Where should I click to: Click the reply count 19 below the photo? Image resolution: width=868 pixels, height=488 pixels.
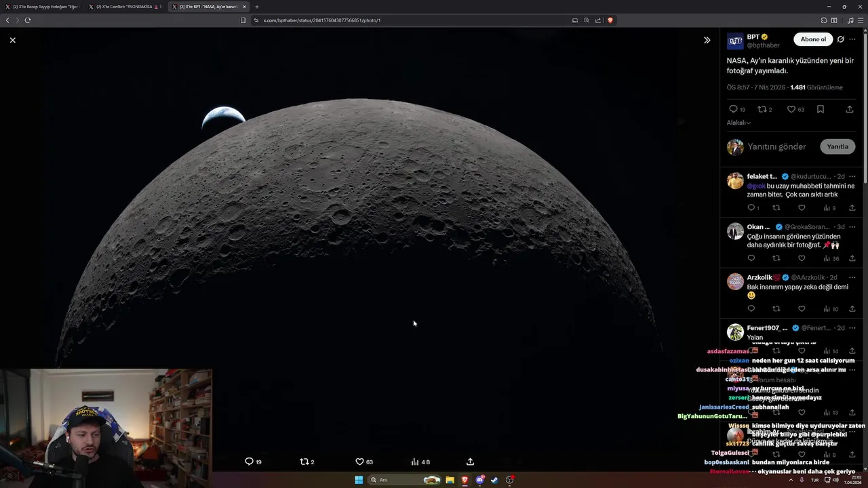click(253, 462)
